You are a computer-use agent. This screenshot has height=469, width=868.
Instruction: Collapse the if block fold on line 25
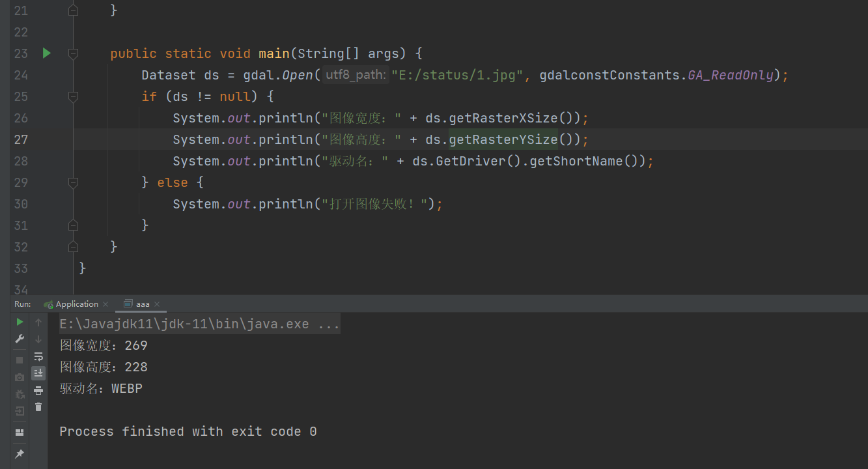tap(73, 96)
